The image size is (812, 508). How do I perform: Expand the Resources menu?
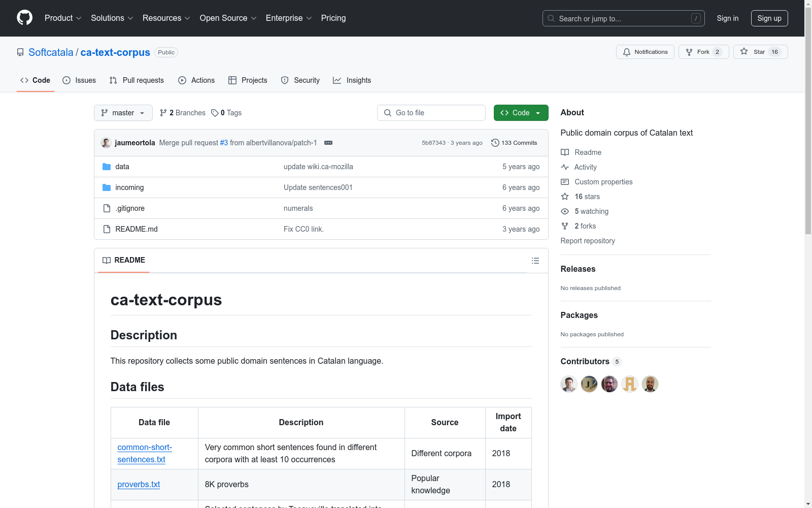point(166,18)
